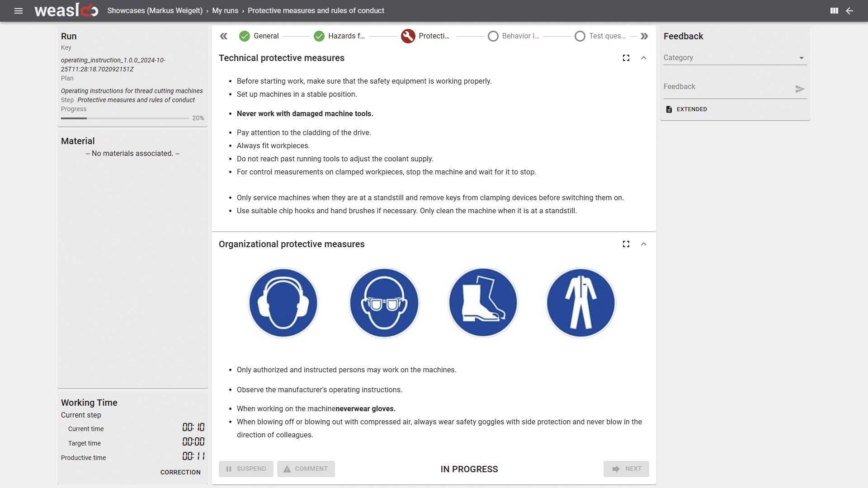Send the feedback with the send icon
Screen dimensions: 868x488
(800, 89)
